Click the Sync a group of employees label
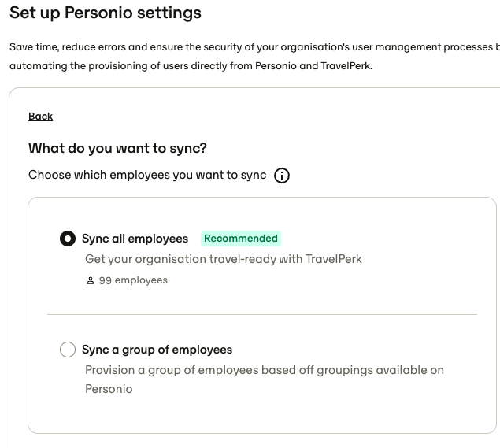500x448 pixels. tap(157, 350)
